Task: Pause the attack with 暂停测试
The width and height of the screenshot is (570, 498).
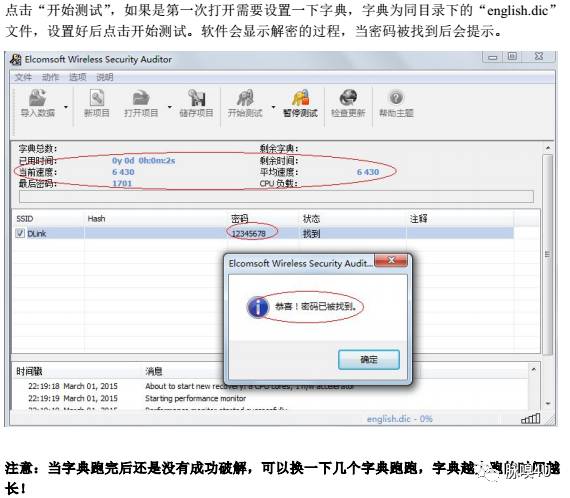Action: [x=300, y=103]
